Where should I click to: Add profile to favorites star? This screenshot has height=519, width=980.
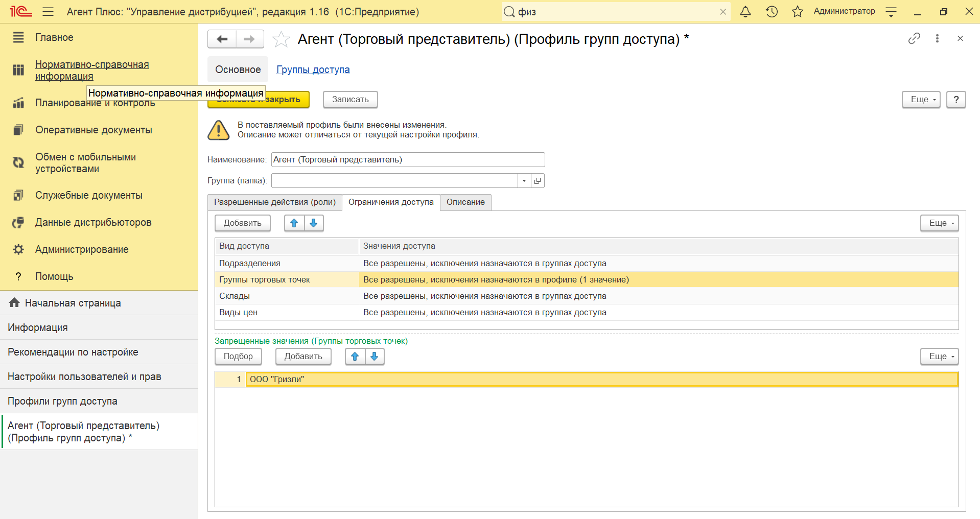click(x=281, y=39)
